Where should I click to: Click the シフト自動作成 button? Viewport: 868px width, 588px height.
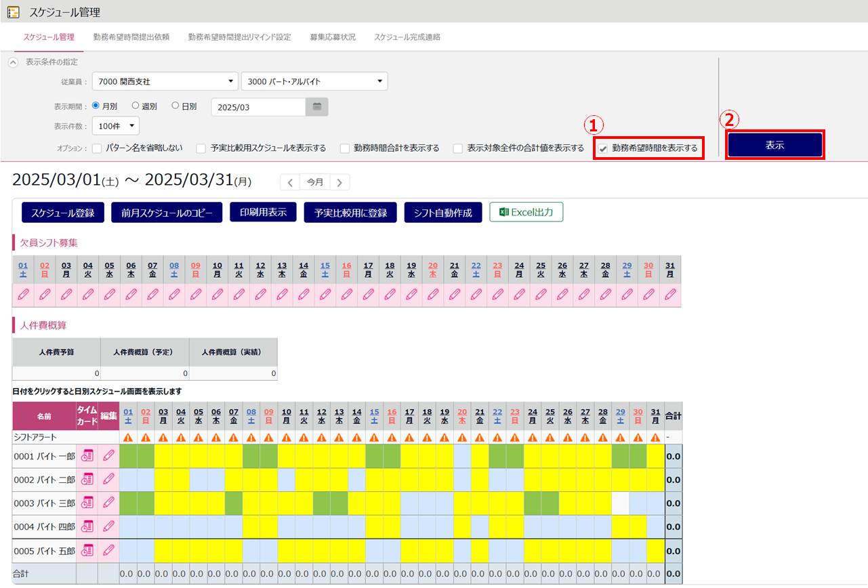[442, 213]
